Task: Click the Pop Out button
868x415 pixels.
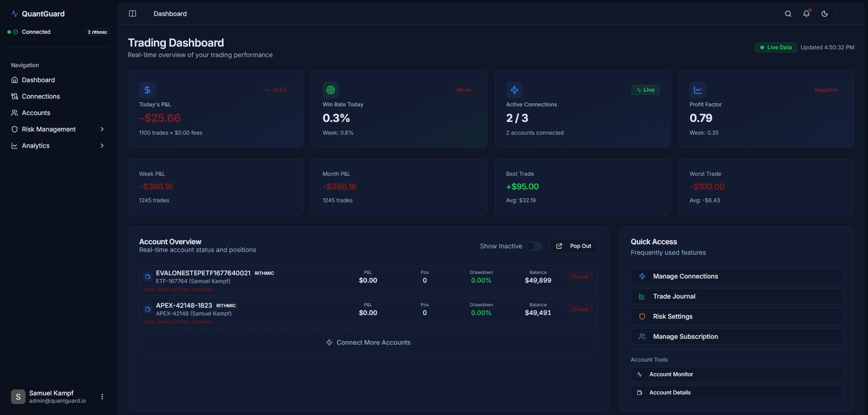Action: [573, 246]
